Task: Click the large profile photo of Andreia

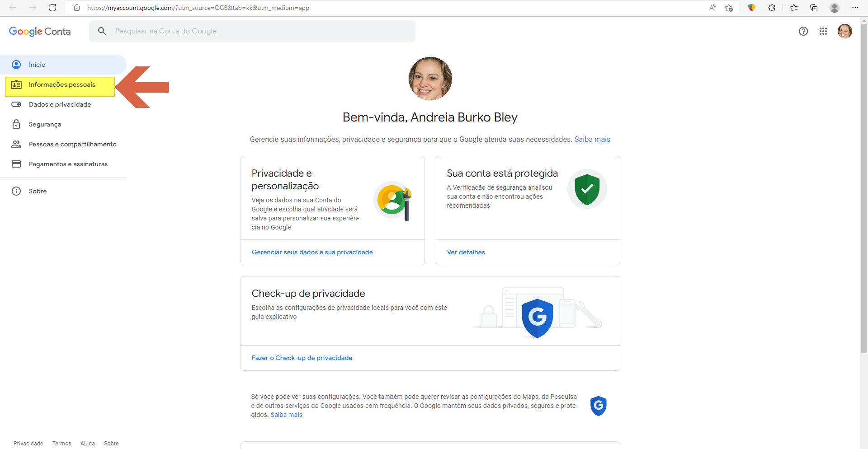Action: click(430, 79)
